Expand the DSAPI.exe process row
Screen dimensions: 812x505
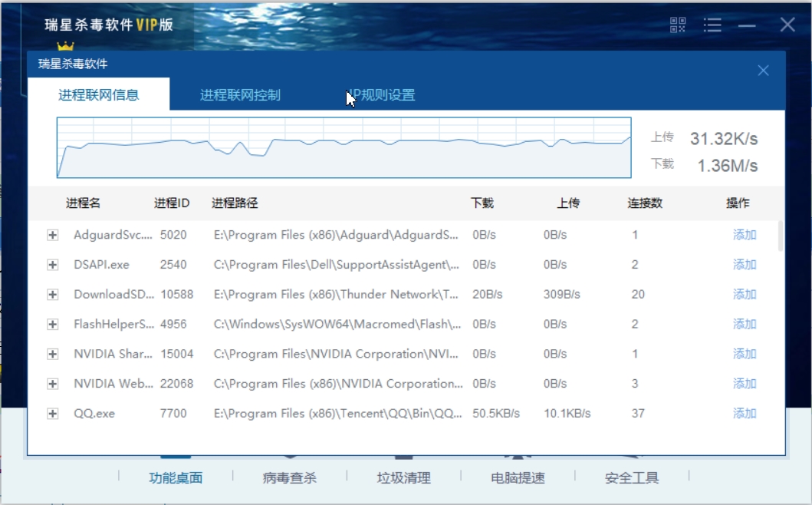pyautogui.click(x=53, y=265)
